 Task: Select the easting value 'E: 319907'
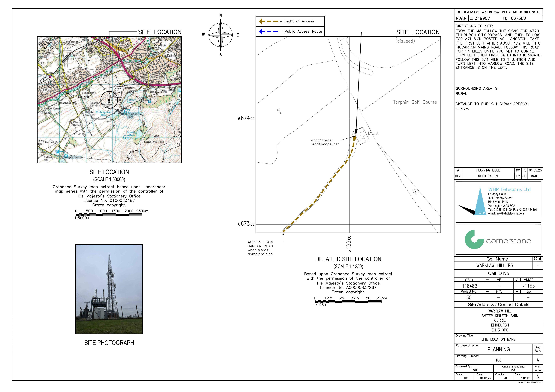pyautogui.click(x=480, y=18)
